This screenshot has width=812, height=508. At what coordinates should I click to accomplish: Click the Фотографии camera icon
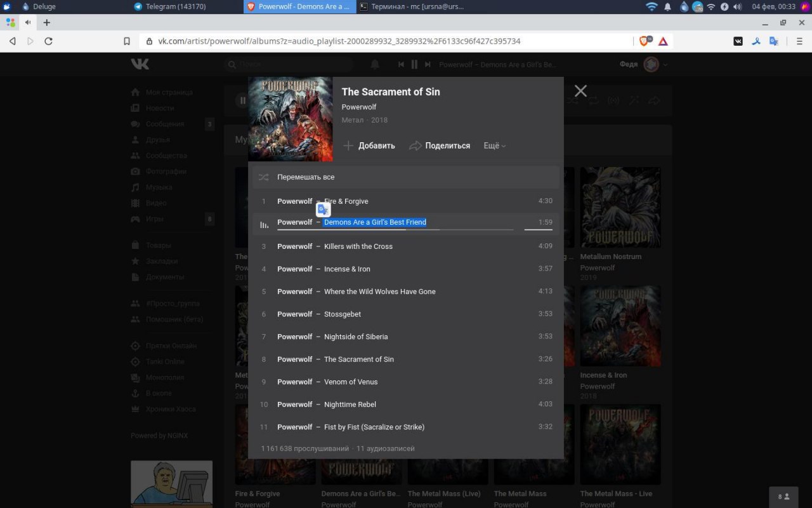tap(135, 171)
